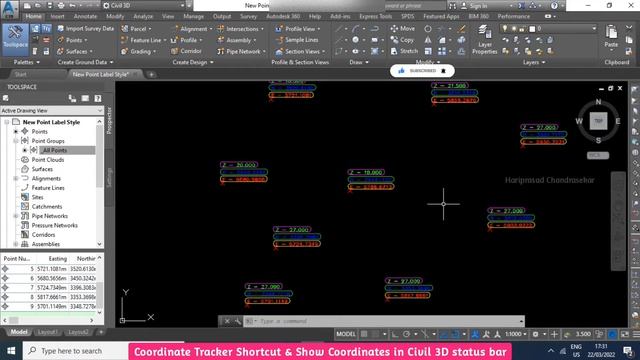Open the Settings side tab
The width and height of the screenshot is (640, 360).
coord(109,178)
